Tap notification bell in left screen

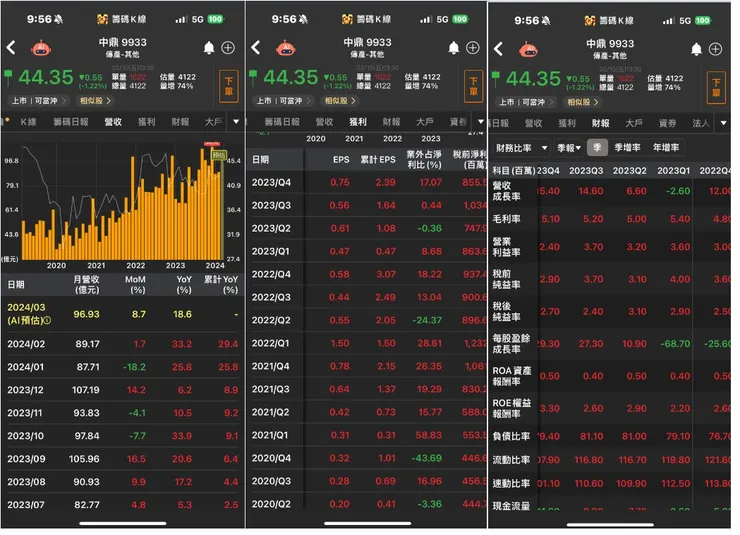(211, 48)
